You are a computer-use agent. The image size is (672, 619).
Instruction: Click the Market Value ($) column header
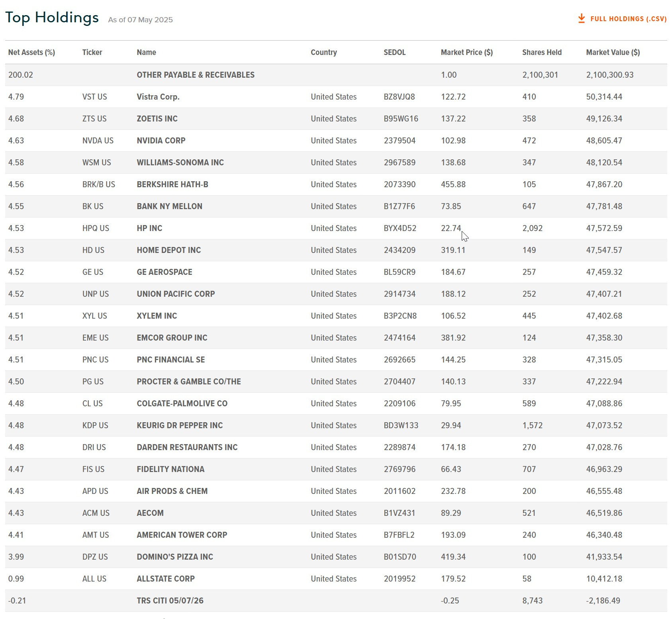[x=613, y=52]
